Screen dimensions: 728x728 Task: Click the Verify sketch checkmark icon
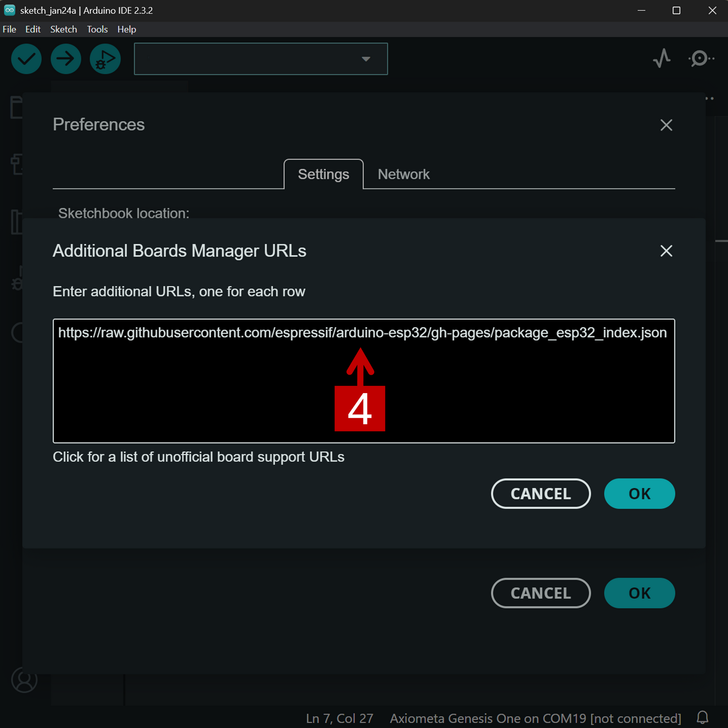pyautogui.click(x=26, y=59)
